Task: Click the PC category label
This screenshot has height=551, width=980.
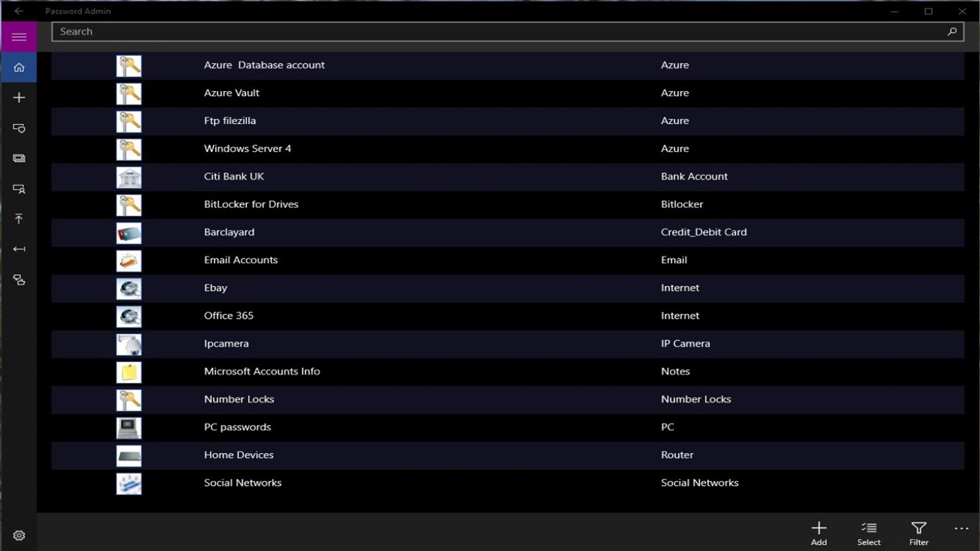Action: click(667, 427)
